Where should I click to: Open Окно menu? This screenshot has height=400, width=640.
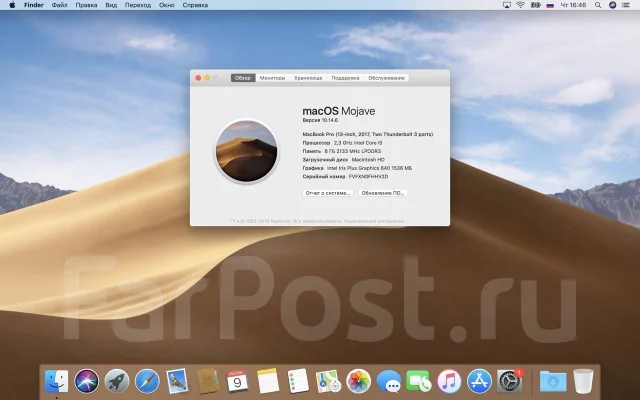point(167,5)
